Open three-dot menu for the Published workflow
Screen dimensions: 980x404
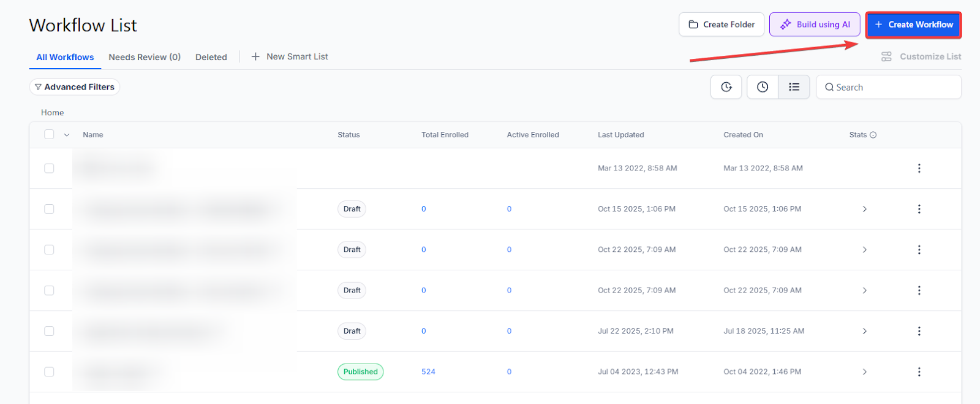(x=919, y=372)
